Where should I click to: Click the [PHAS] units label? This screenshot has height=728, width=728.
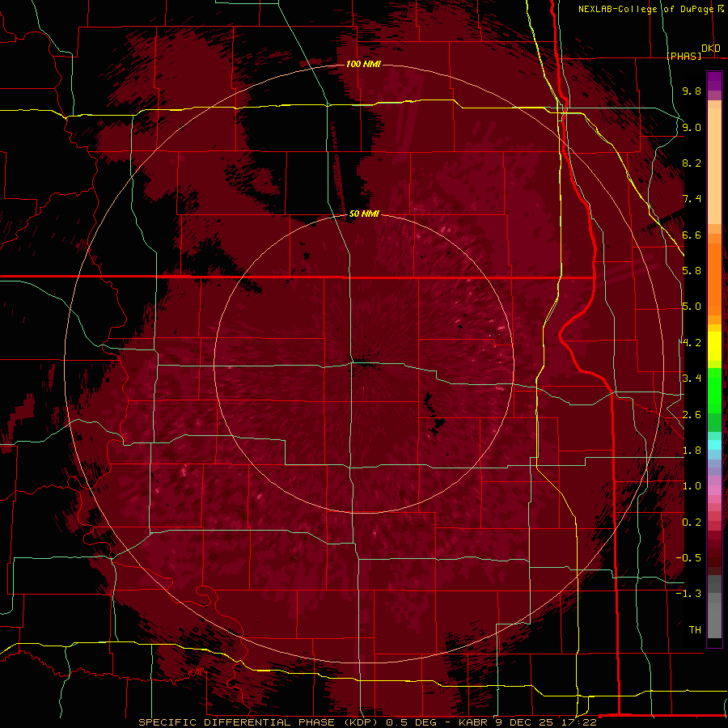point(684,56)
